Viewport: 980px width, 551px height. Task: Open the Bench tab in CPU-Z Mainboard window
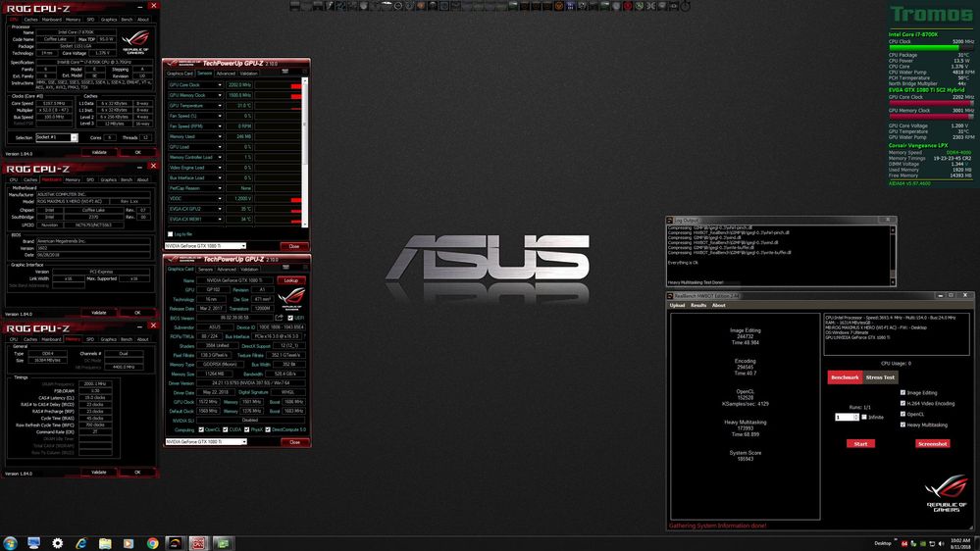[127, 180]
